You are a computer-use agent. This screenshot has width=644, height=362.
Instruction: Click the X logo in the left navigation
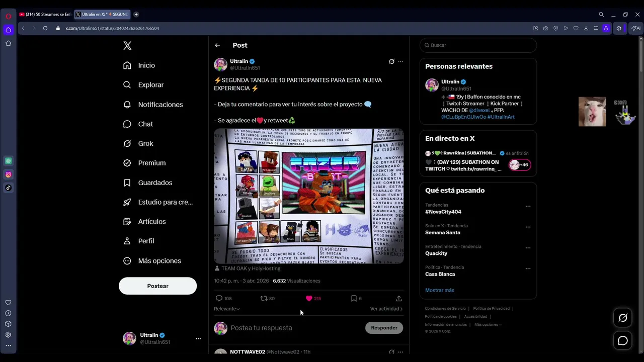127,46
